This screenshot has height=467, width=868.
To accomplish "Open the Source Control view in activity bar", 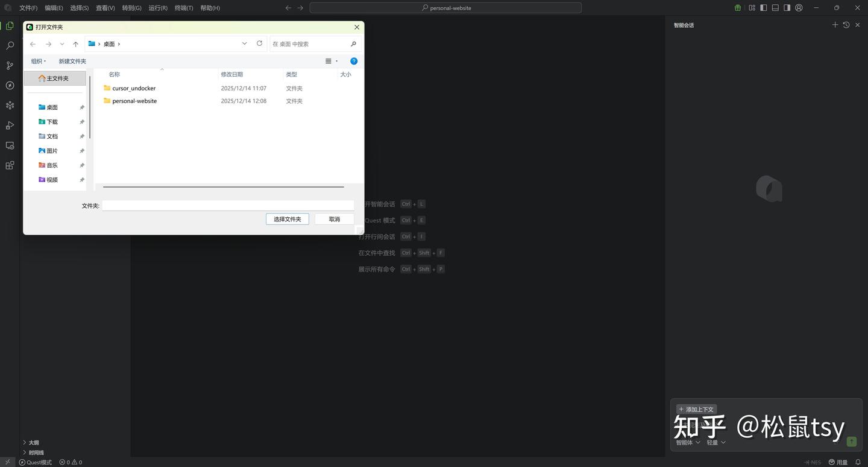I will click(10, 65).
